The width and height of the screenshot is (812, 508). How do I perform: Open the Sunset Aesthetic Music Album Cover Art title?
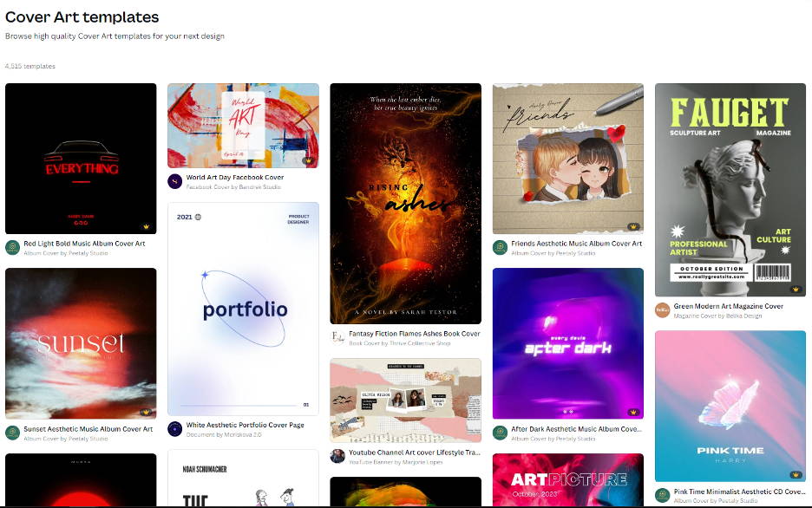88,429
